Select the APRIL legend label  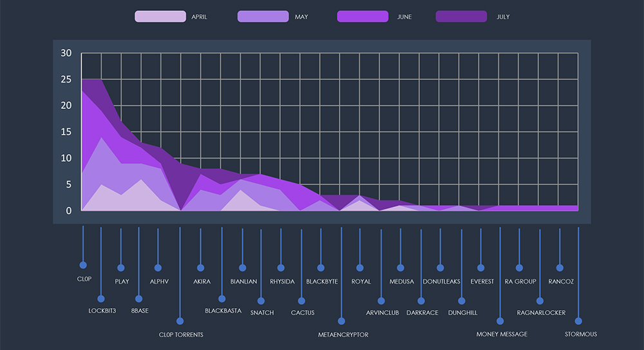coord(199,17)
